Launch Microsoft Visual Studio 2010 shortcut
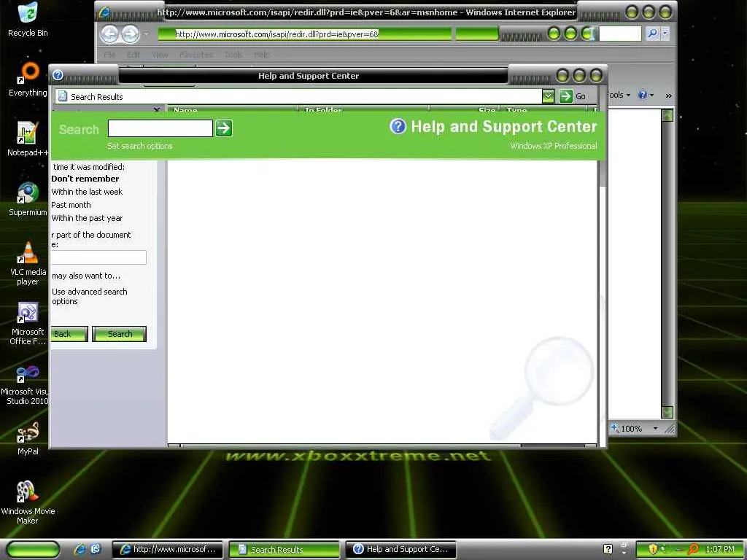 (25, 384)
